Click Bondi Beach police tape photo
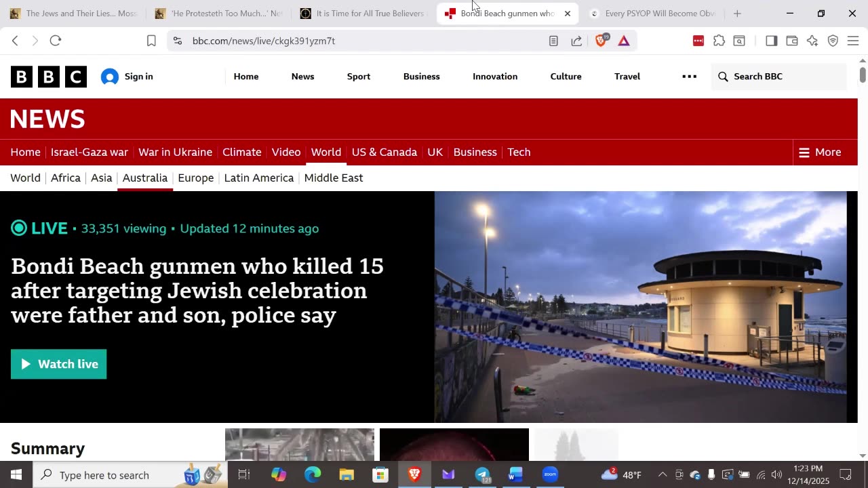 [x=641, y=307]
